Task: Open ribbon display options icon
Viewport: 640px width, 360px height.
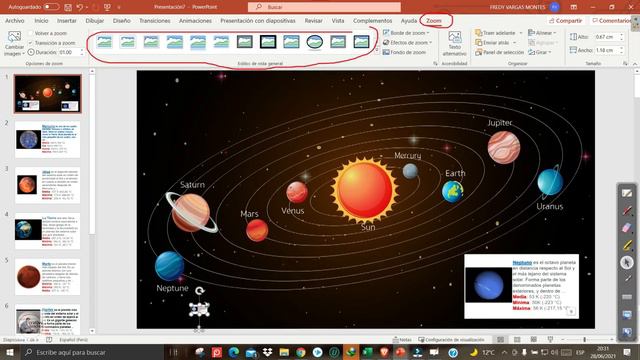Action: pos(573,7)
